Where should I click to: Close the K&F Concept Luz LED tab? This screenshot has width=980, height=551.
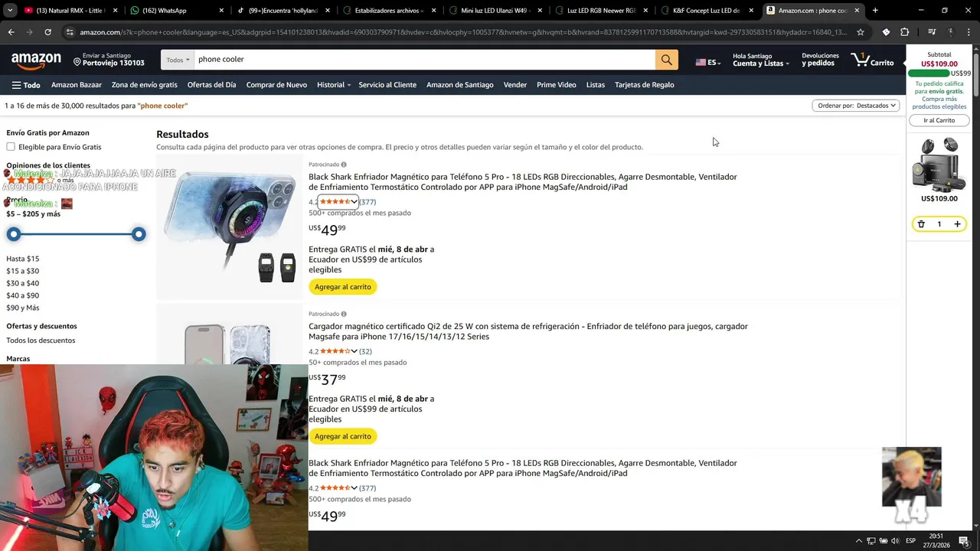pos(751,11)
